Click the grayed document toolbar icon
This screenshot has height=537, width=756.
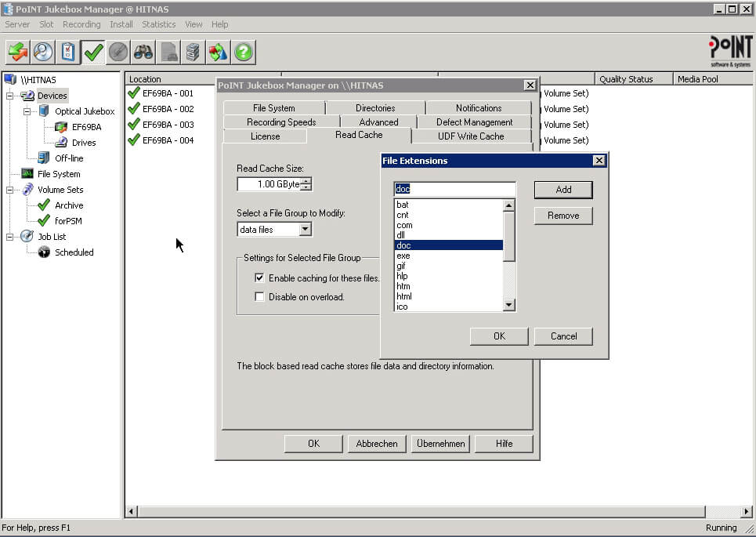point(168,52)
